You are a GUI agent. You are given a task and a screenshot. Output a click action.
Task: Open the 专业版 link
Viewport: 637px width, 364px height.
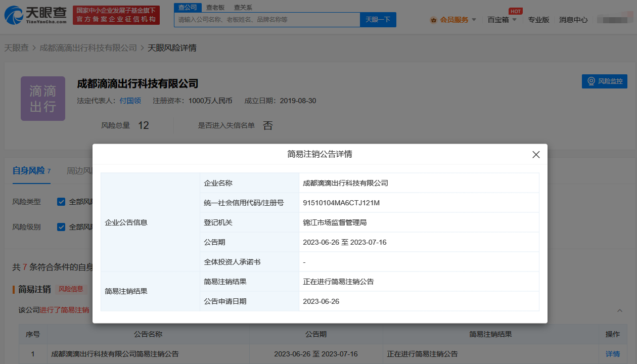tap(538, 20)
